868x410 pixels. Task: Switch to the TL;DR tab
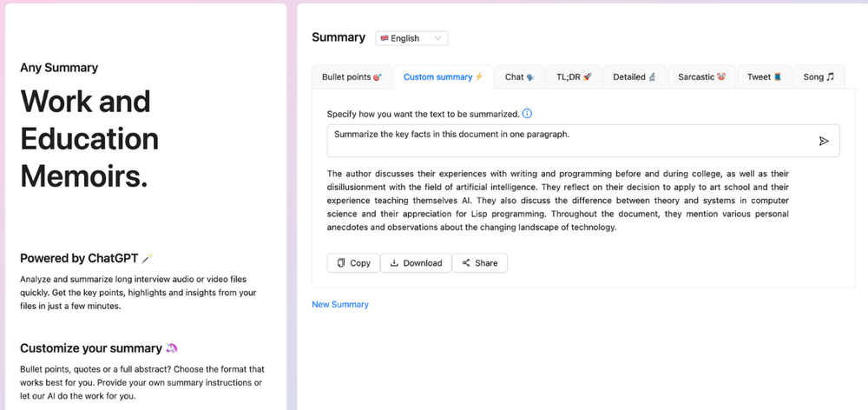[x=574, y=77]
